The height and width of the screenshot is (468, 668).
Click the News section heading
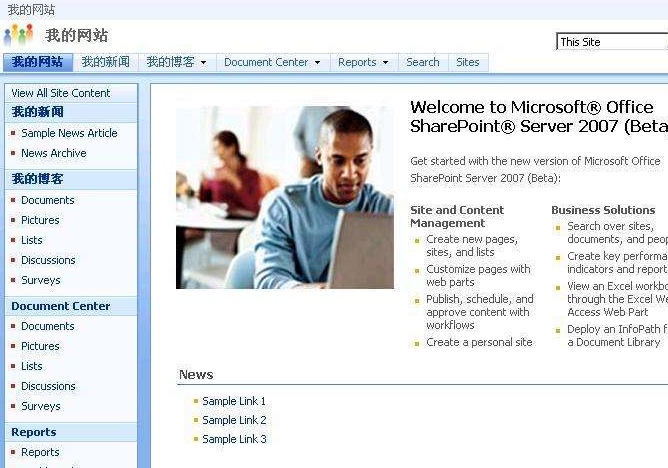(196, 375)
